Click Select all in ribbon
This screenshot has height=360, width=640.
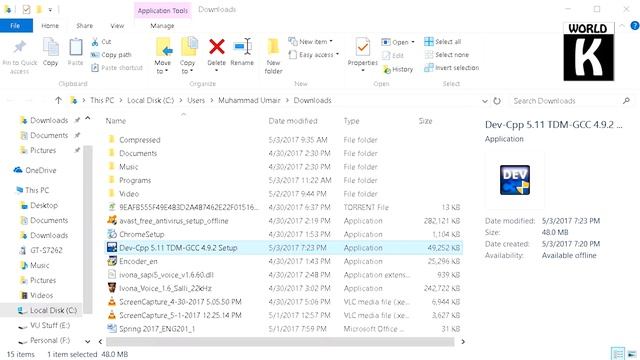tap(442, 42)
